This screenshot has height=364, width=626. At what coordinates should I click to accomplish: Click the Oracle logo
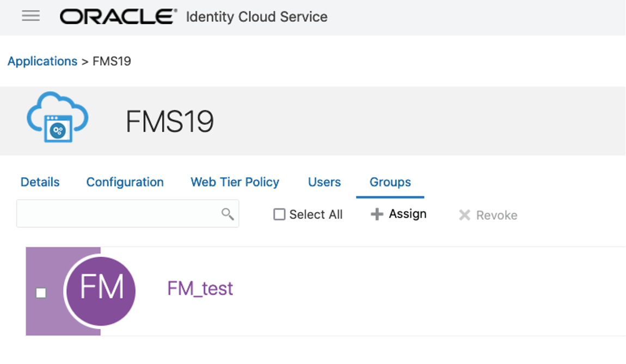point(118,17)
